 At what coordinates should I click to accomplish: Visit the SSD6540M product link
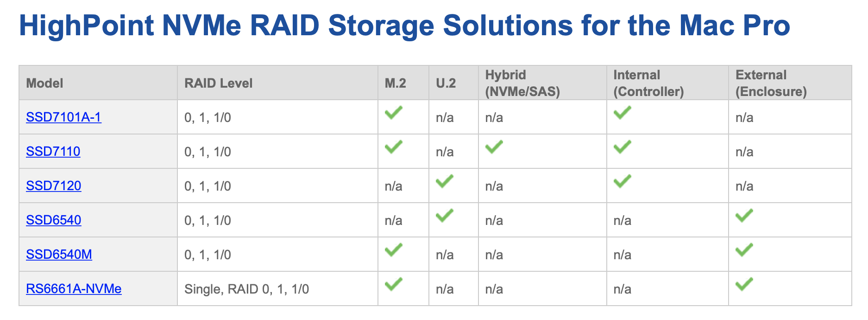(59, 255)
